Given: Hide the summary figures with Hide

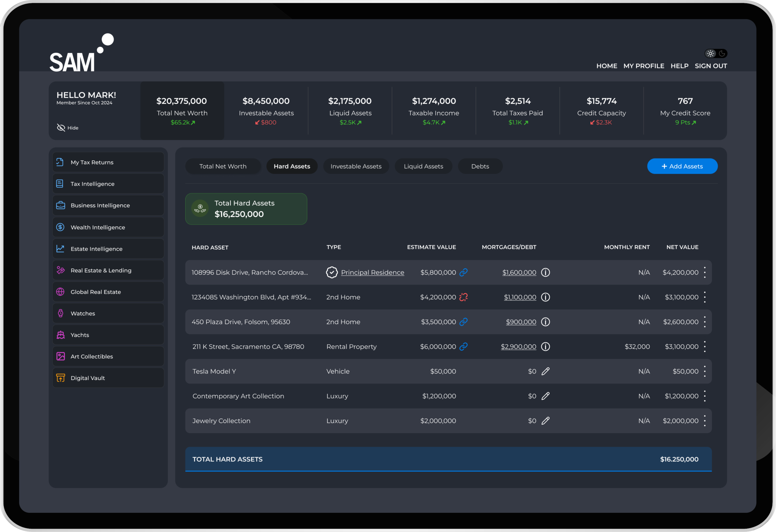Looking at the screenshot, I should tap(68, 128).
